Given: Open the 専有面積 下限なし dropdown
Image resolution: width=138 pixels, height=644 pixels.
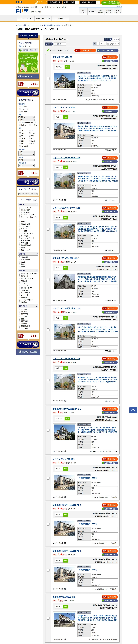Looking at the screenshot, I should point(27,152).
